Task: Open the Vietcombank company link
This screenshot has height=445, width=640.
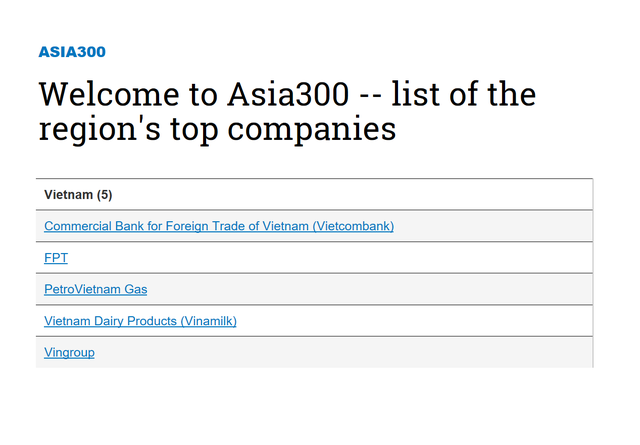Action: (219, 226)
